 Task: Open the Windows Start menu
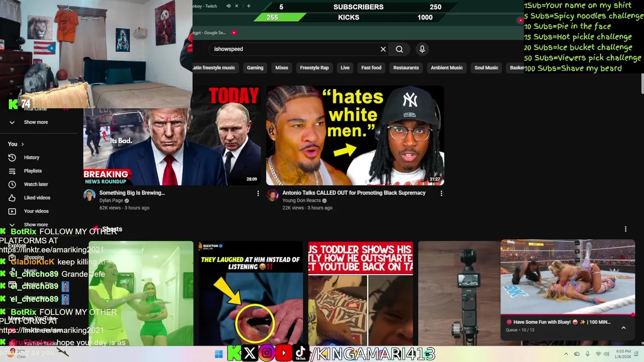218,354
